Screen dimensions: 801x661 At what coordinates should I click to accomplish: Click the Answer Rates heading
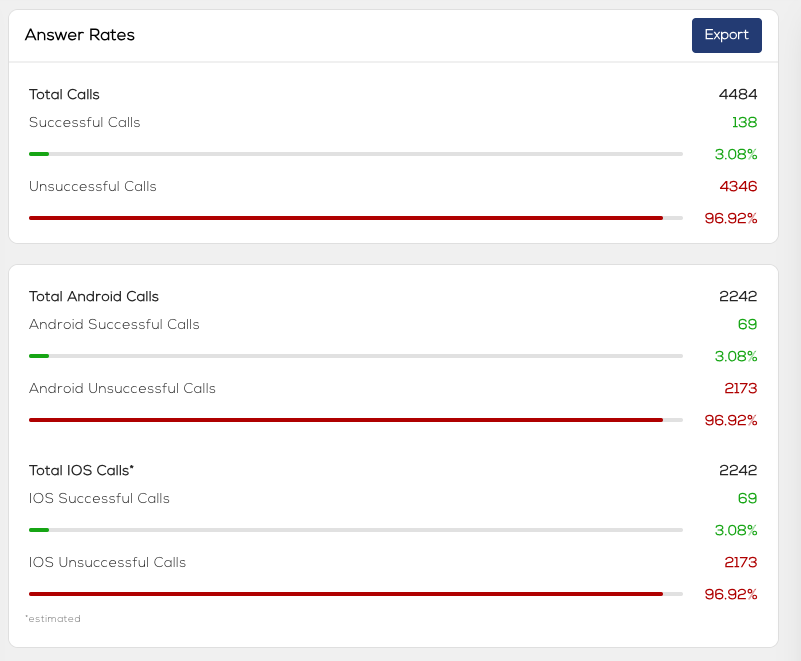(x=80, y=35)
